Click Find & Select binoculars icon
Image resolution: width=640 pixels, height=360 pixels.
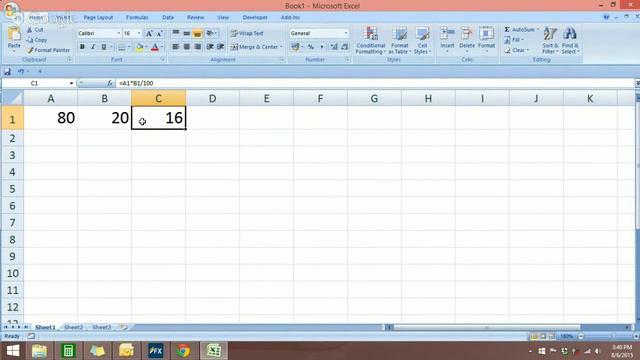click(570, 34)
